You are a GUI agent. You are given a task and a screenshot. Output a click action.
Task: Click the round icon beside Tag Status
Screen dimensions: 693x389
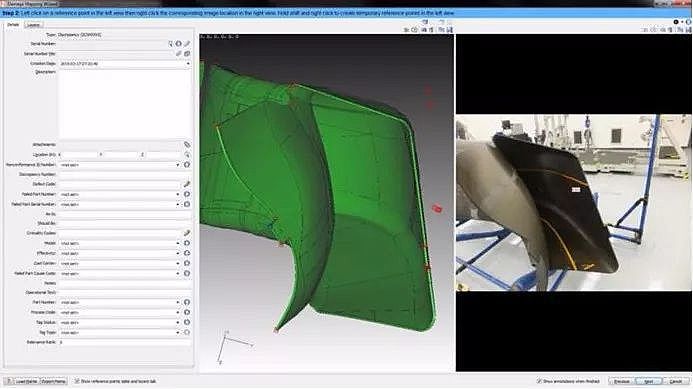coord(187,322)
